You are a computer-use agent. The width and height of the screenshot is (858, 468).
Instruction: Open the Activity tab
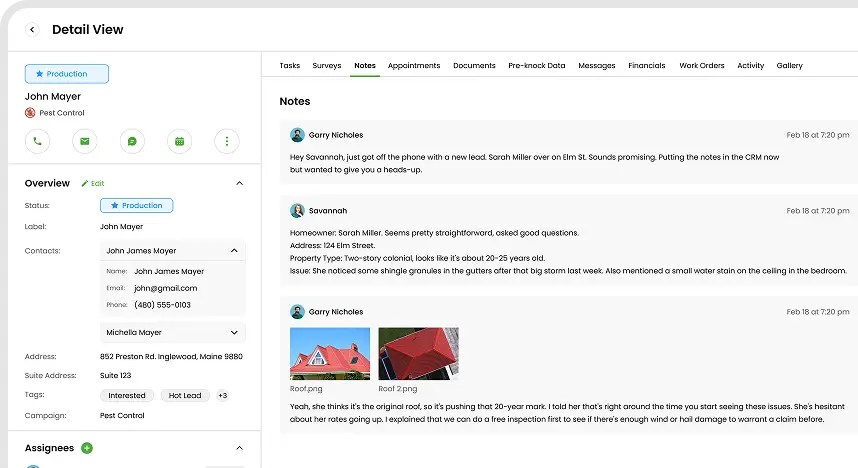point(750,66)
